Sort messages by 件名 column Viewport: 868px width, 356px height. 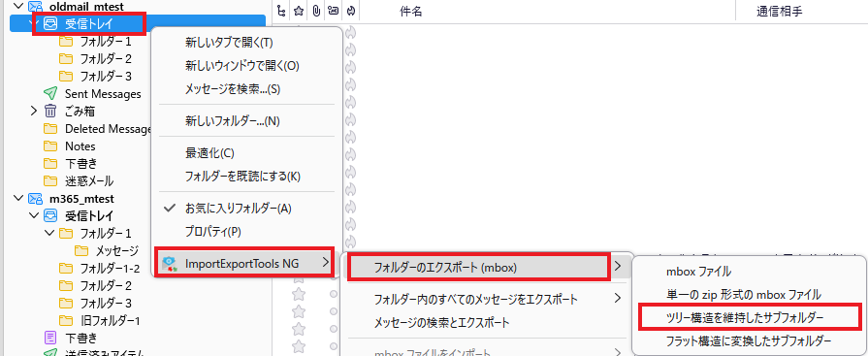click(411, 11)
